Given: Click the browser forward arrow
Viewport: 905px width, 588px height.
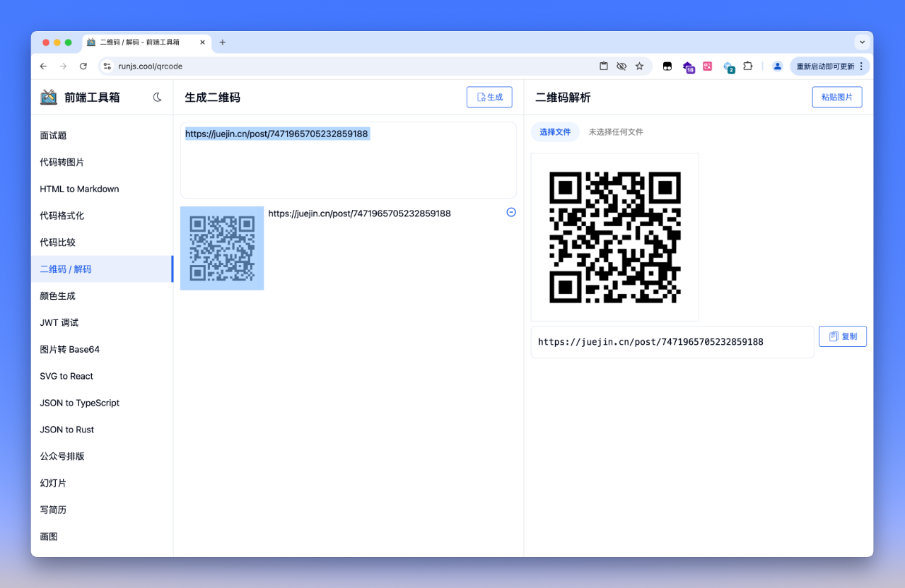Looking at the screenshot, I should click(63, 66).
